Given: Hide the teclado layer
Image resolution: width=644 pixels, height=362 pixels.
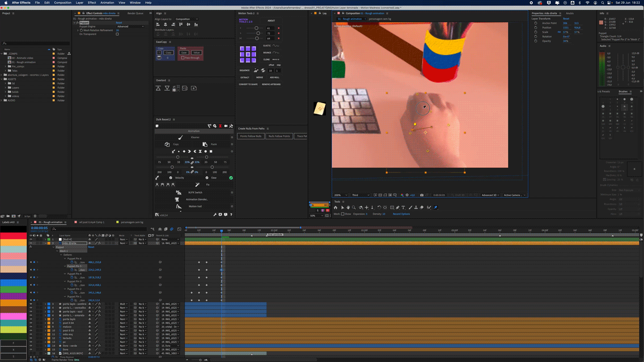Looking at the screenshot, I should click(x=31, y=338).
